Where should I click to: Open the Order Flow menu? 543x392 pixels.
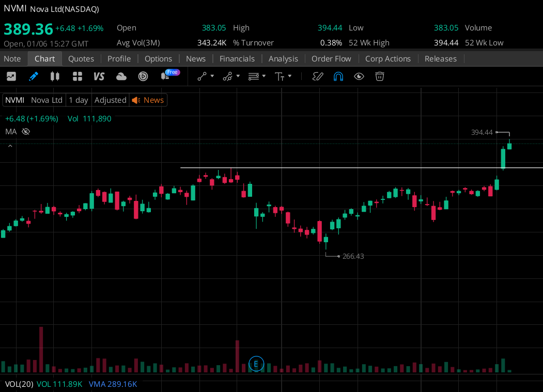[x=331, y=59]
